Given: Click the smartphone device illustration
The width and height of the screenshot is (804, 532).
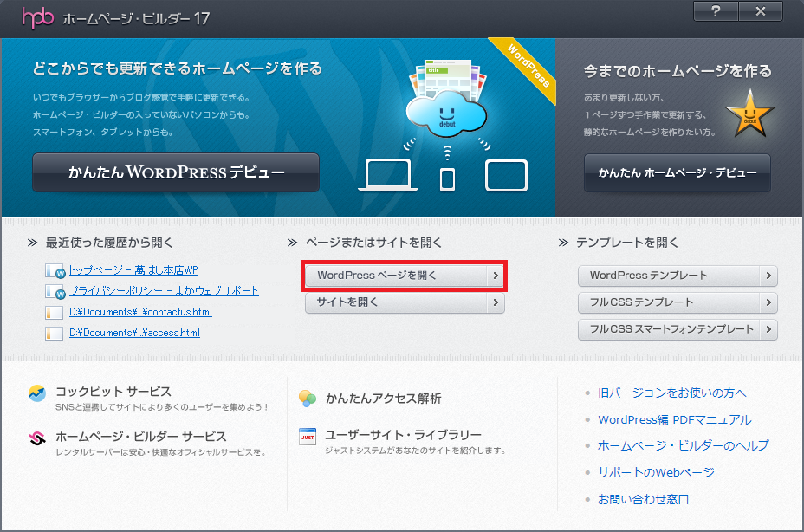Looking at the screenshot, I should (447, 179).
